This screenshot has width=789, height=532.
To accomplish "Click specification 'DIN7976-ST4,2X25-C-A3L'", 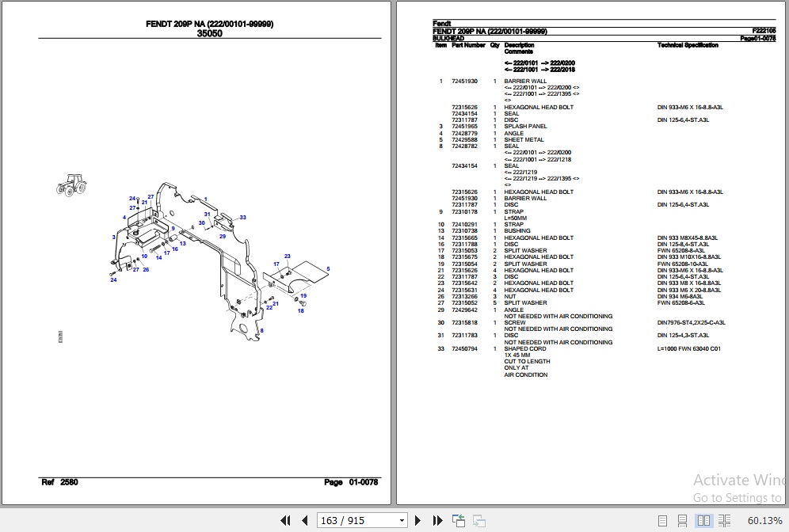I will (692, 322).
